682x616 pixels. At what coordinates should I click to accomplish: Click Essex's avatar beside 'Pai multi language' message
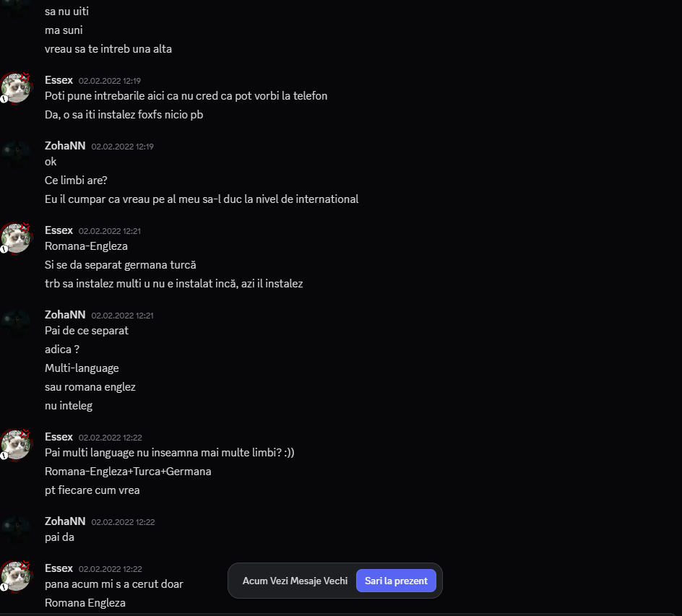(16, 444)
